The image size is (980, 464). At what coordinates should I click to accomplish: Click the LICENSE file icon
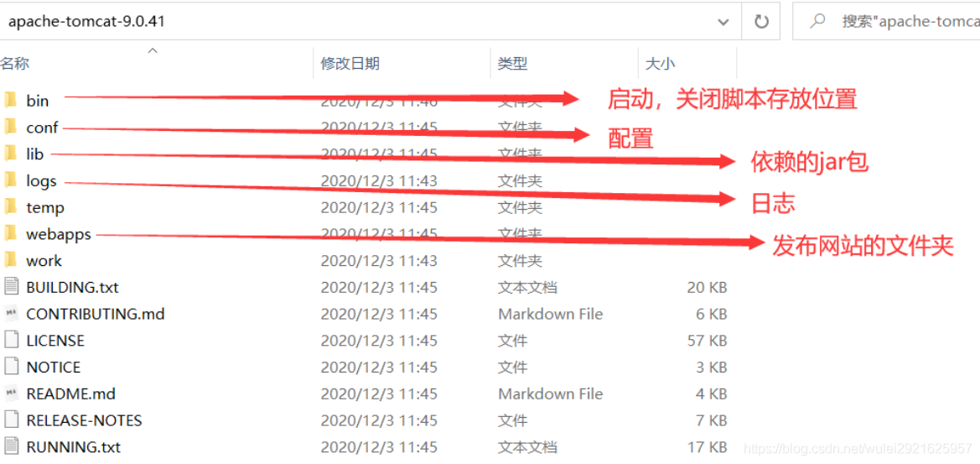[x=11, y=340]
